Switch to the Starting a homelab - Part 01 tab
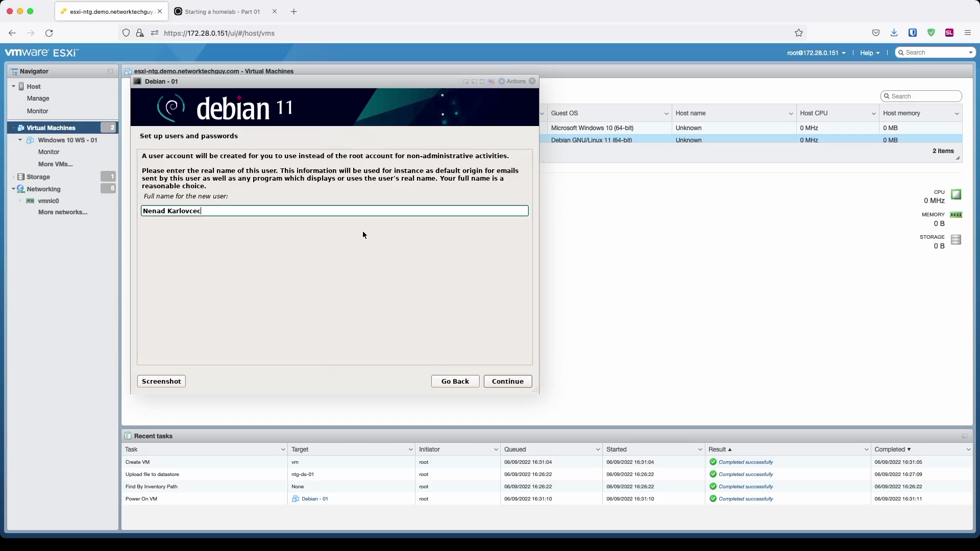 [x=222, y=12]
